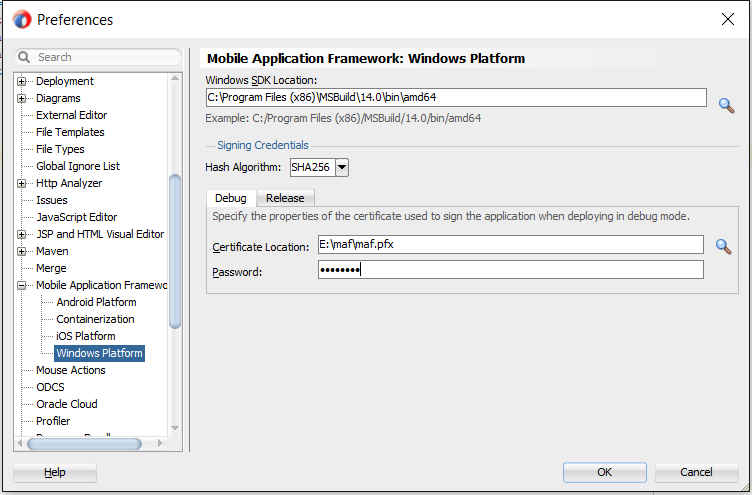Switch to the Debug tab
The height and width of the screenshot is (495, 752).
[x=231, y=198]
